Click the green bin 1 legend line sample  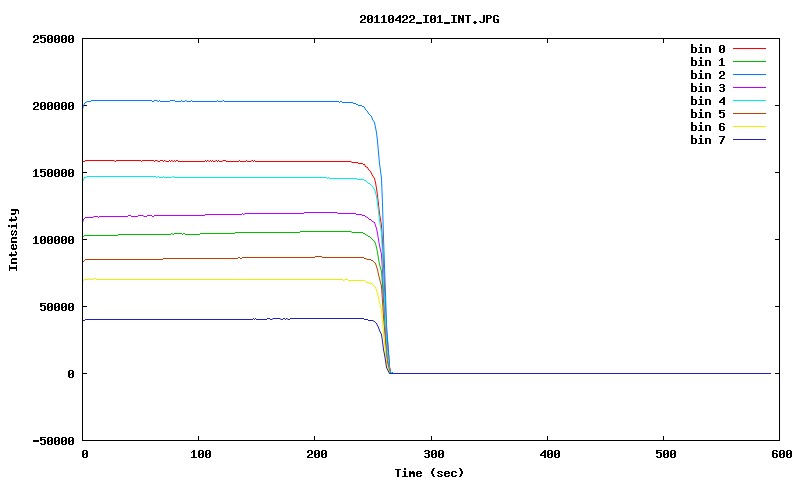tap(749, 62)
